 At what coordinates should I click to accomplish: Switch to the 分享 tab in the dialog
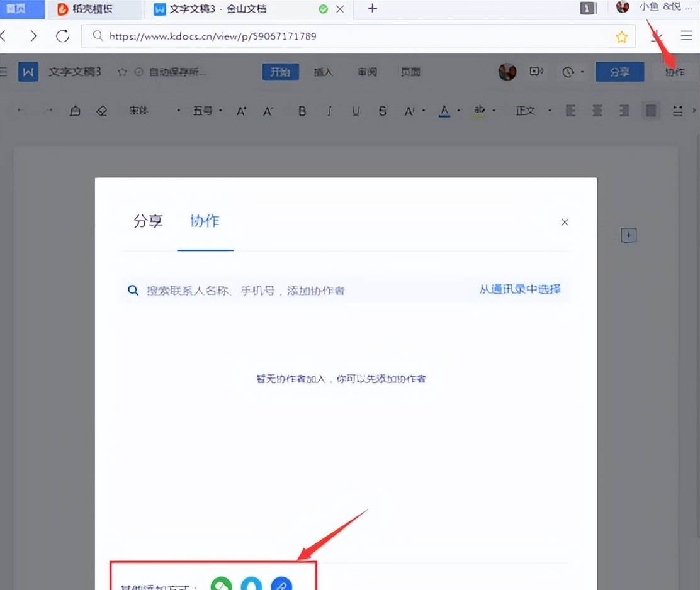tap(149, 221)
